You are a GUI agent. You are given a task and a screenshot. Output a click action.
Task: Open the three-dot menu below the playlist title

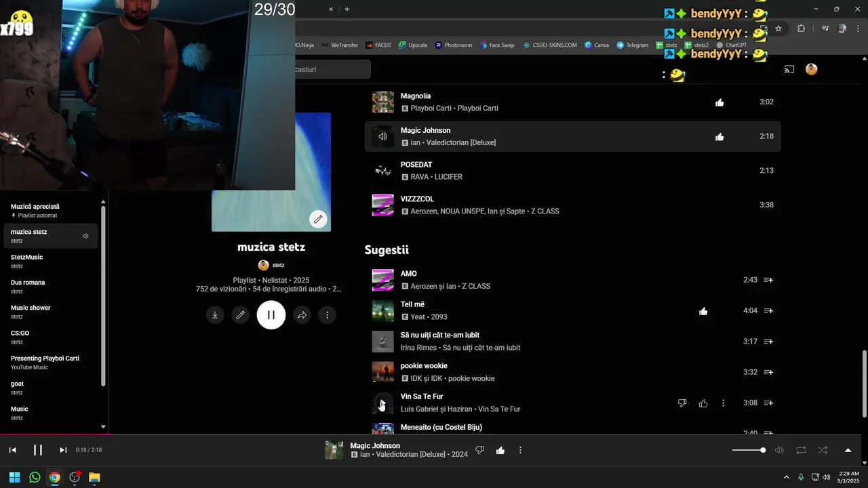(328, 315)
